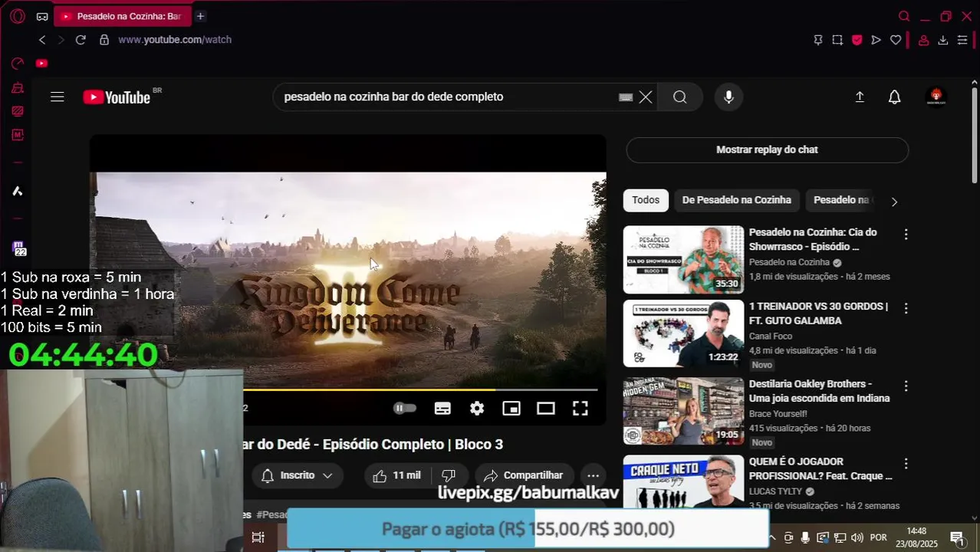Screen dimensions: 980x552
Task: Open the Opera flow send icon
Action: [876, 40]
